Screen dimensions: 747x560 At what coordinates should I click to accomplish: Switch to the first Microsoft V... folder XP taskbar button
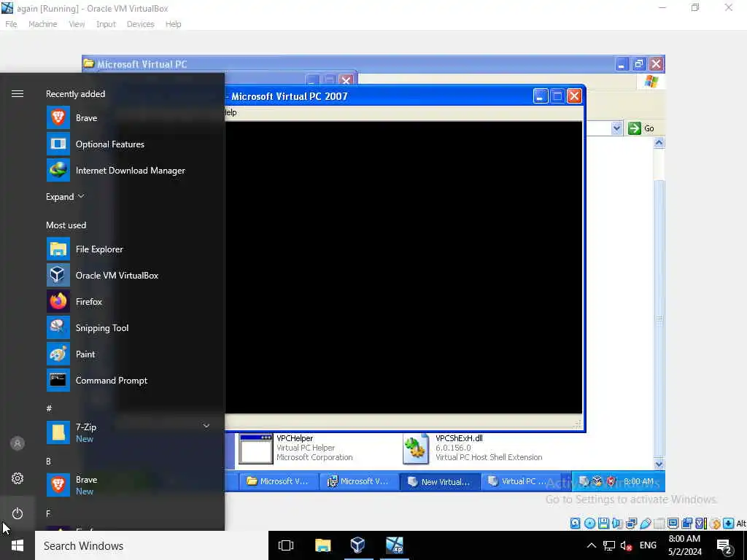click(277, 481)
